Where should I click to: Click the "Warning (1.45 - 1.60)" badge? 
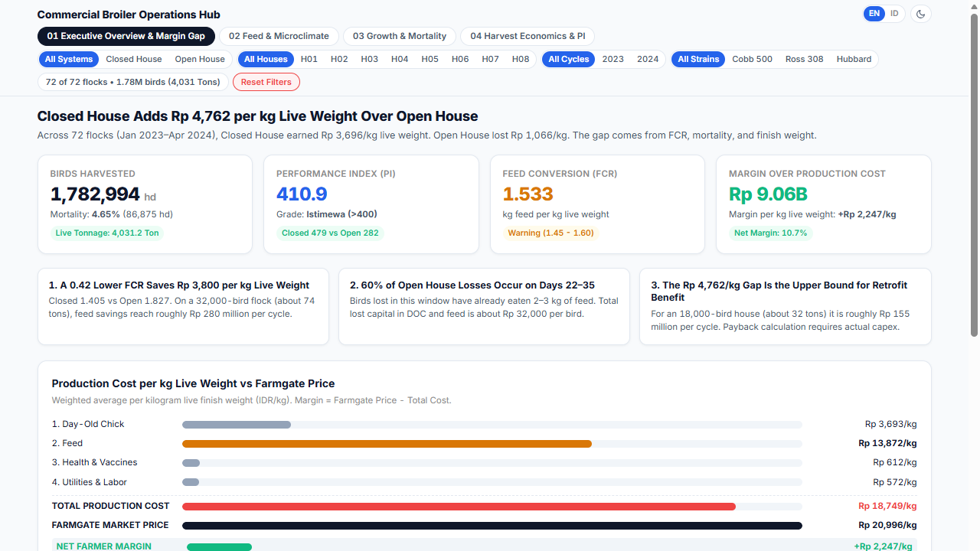[550, 233]
